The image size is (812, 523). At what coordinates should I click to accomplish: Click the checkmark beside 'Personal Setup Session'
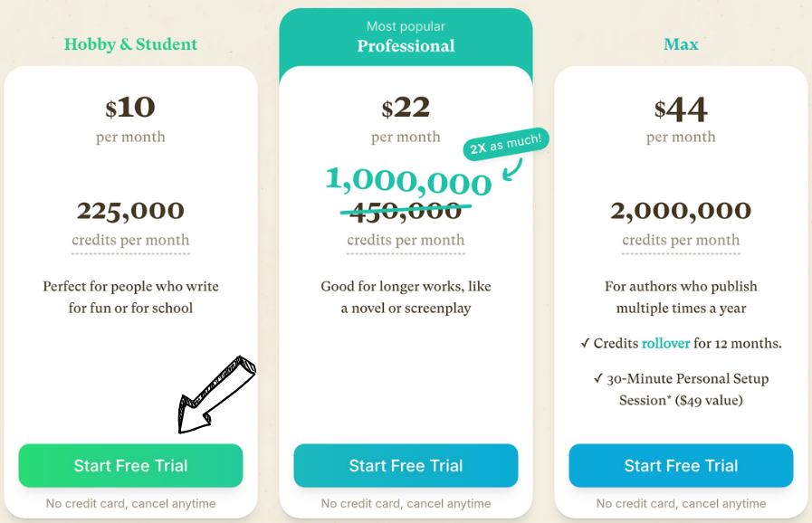(x=599, y=379)
